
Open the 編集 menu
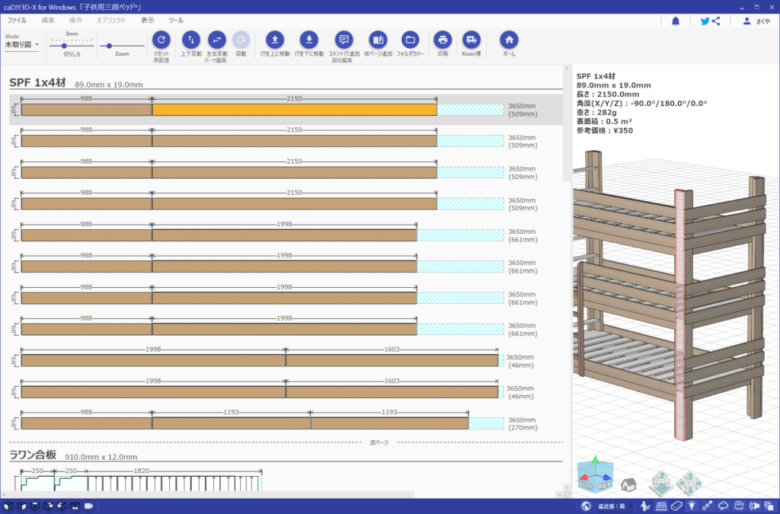[48, 20]
